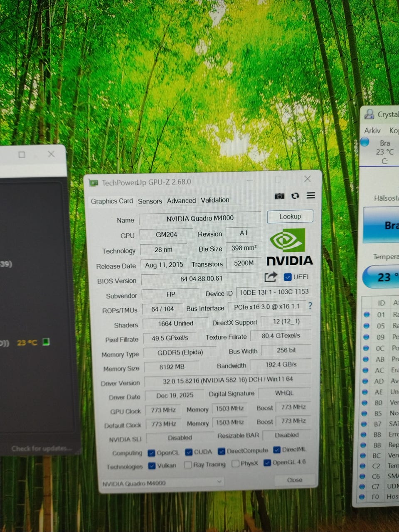Toggle the OpenCL checkbox
Viewport: 399px width, 532px height.
click(x=151, y=453)
